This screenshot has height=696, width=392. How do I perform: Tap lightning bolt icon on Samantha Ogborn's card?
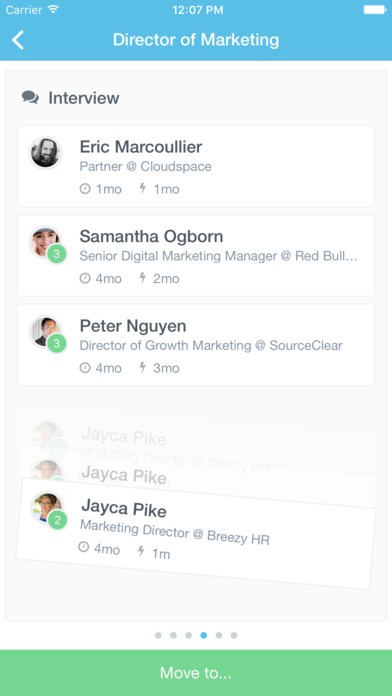(143, 278)
